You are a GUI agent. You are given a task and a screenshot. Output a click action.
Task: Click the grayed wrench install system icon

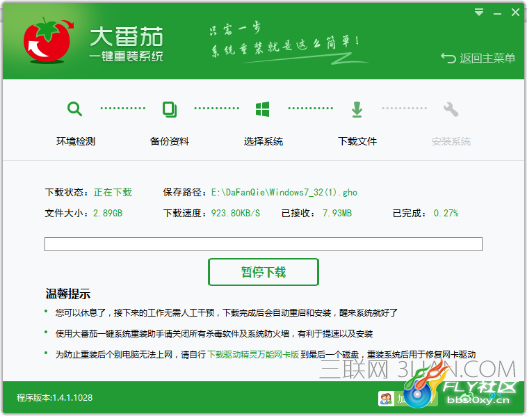point(451,109)
